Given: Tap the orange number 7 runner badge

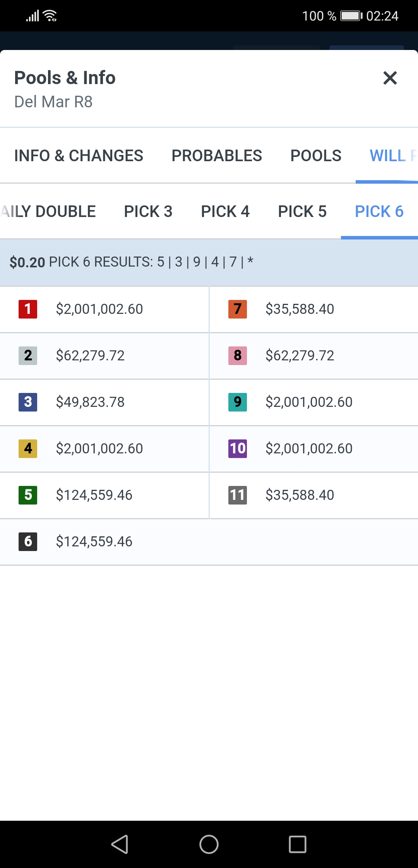Looking at the screenshot, I should click(238, 309).
